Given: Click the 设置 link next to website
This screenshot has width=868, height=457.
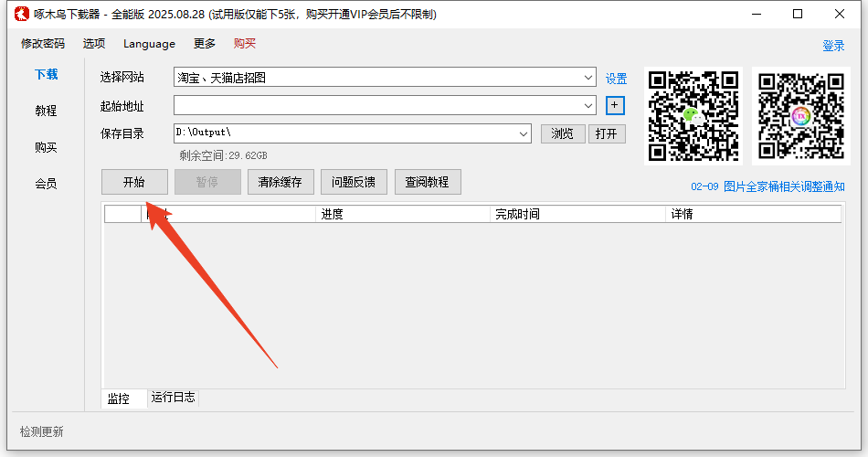Looking at the screenshot, I should [x=616, y=79].
